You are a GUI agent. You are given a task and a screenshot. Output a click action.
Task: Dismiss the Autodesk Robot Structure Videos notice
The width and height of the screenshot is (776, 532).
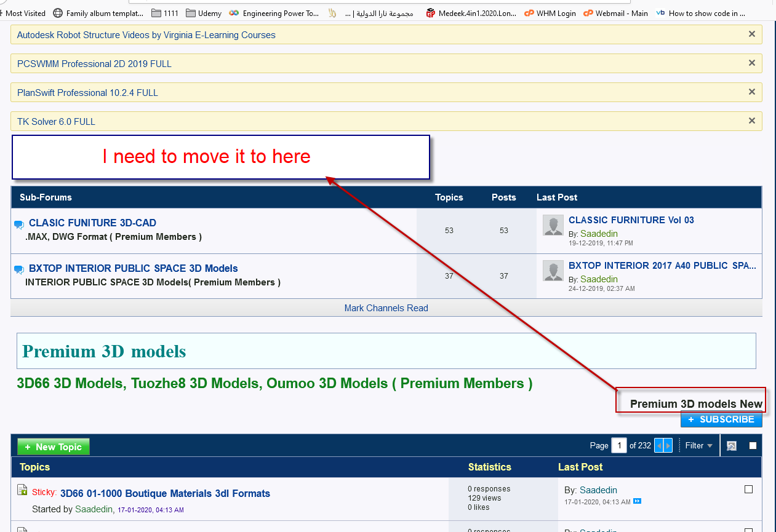point(751,34)
